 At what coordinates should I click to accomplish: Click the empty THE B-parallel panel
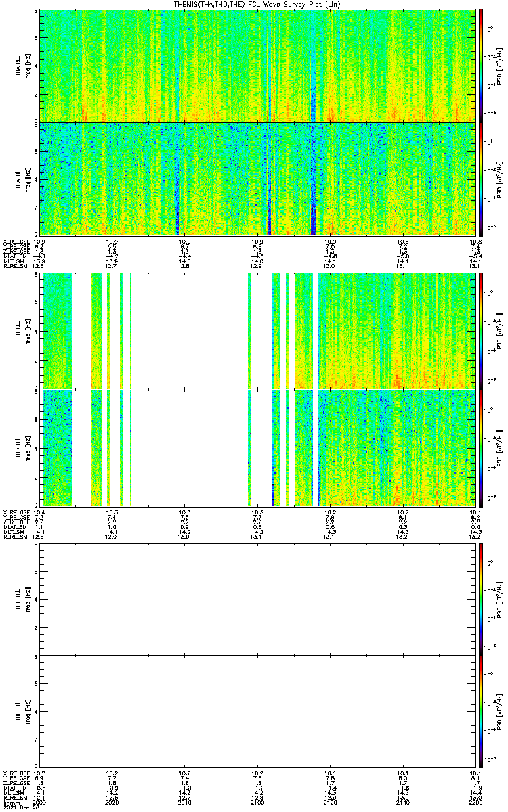(x=257, y=711)
